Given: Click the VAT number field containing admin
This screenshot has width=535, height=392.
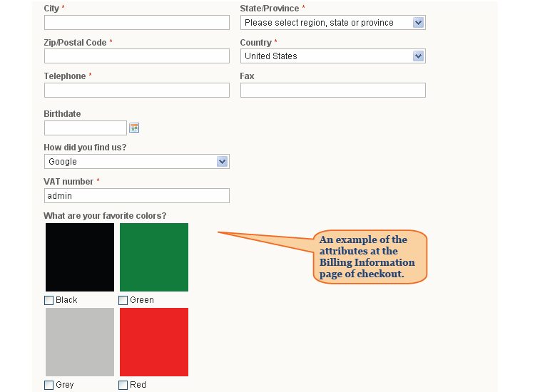Looking at the screenshot, I should pos(136,196).
